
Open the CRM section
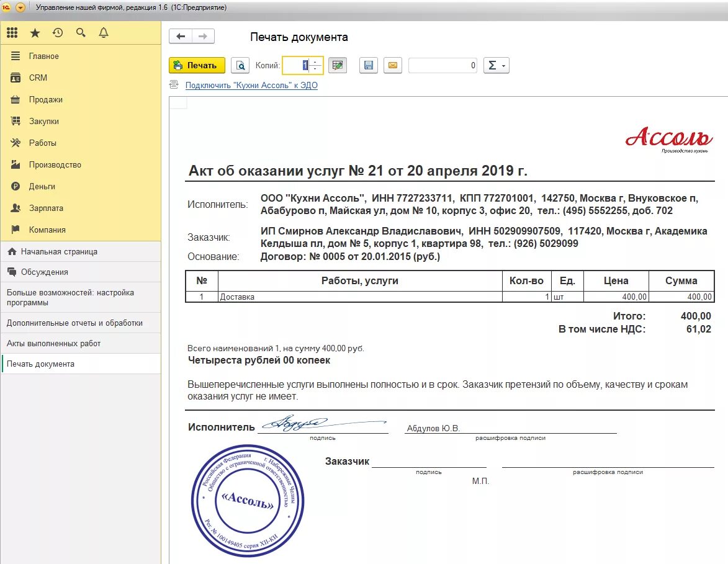(81, 78)
